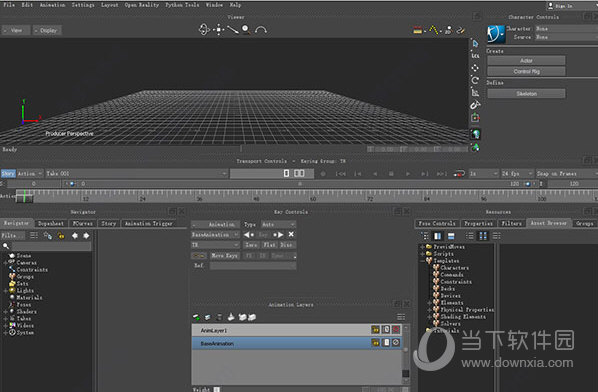Viewport: 598px width, 392px height.
Task: Click the red-yellow viewer mode icon
Action: tap(418, 30)
